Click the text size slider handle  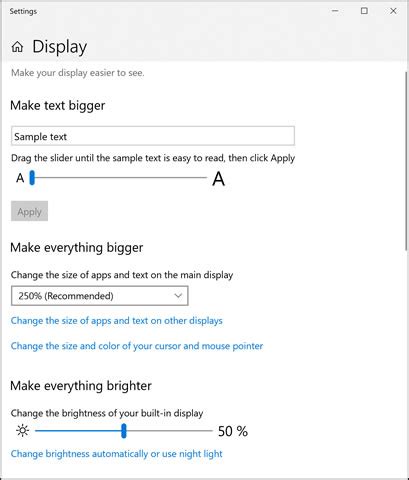[32, 178]
